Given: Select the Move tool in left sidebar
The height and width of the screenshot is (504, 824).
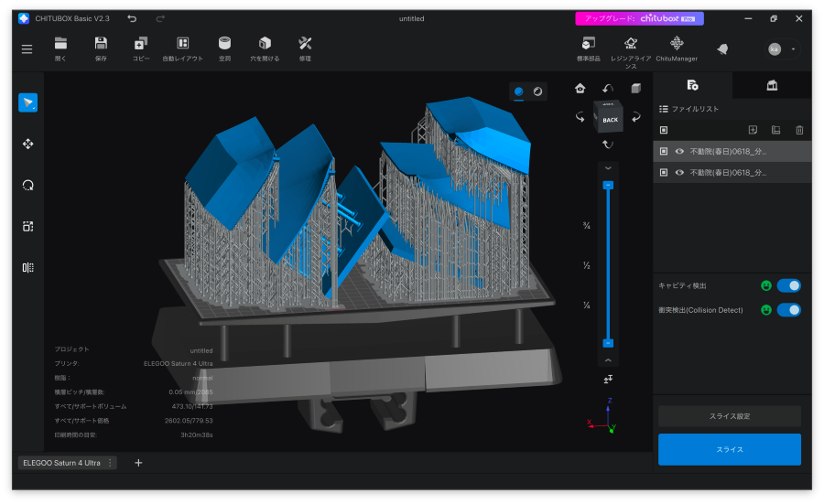Looking at the screenshot, I should point(27,144).
